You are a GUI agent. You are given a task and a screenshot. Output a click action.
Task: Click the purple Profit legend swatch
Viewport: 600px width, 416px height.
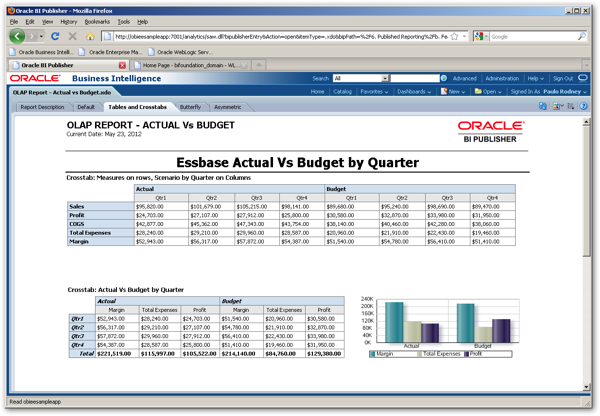[x=466, y=354]
